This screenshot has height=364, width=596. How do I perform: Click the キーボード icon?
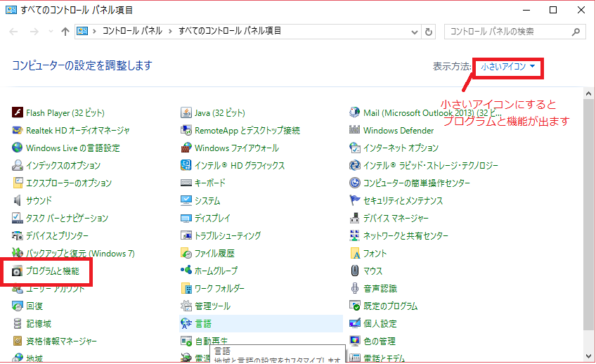tap(186, 183)
